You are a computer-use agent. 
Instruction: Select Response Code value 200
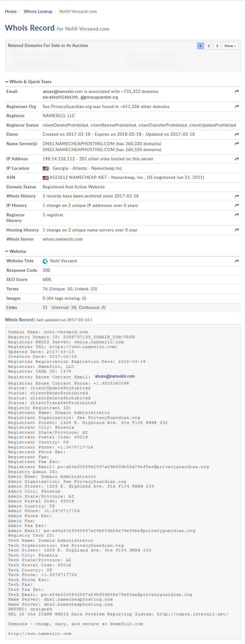(x=47, y=271)
